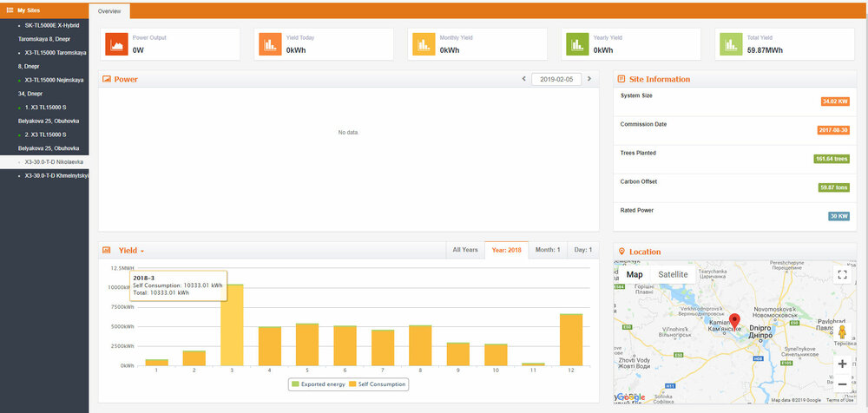868x413 pixels.
Task: Switch map to Satellite view
Action: tap(673, 274)
